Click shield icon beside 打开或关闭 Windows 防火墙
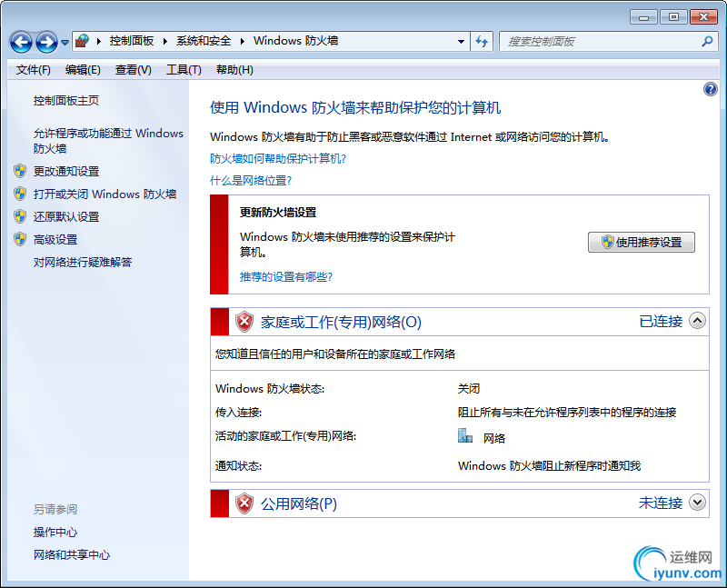 (20, 194)
